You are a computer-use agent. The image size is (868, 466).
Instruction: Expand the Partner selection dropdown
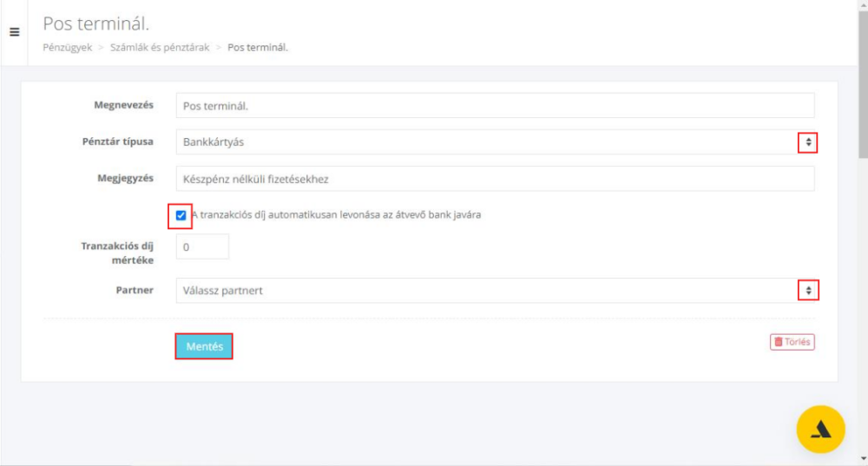click(x=495, y=291)
